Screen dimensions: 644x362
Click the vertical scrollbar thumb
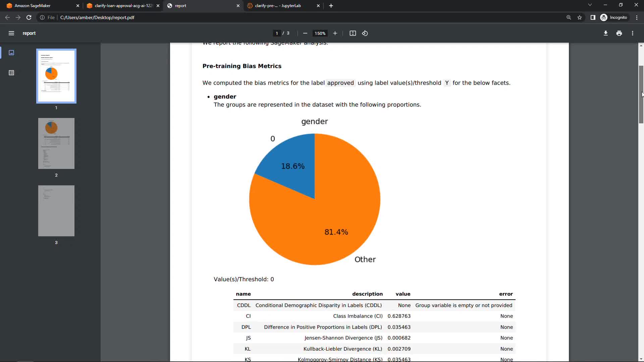(x=641, y=94)
